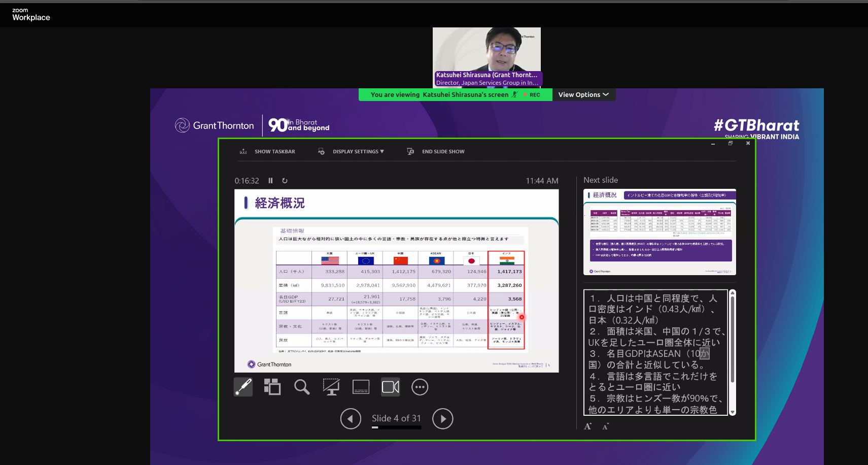
Task: Click the black out slideshow icon
Action: 331,387
